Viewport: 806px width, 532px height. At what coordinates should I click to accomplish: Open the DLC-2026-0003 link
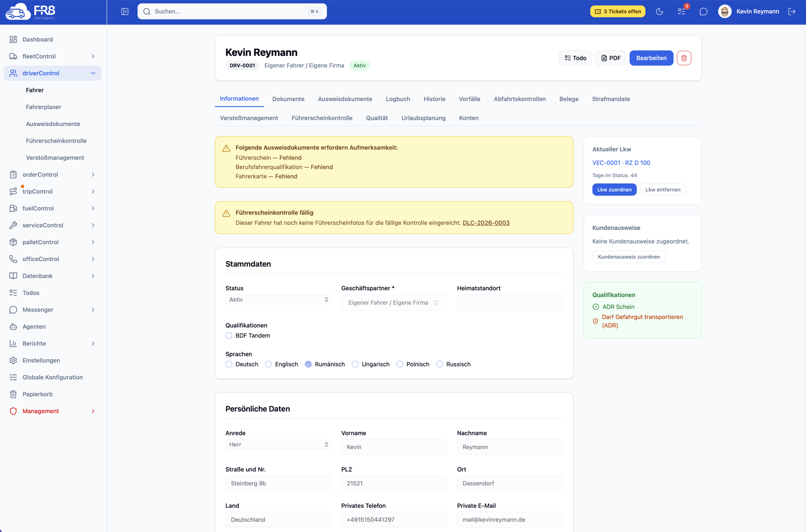[x=486, y=223]
